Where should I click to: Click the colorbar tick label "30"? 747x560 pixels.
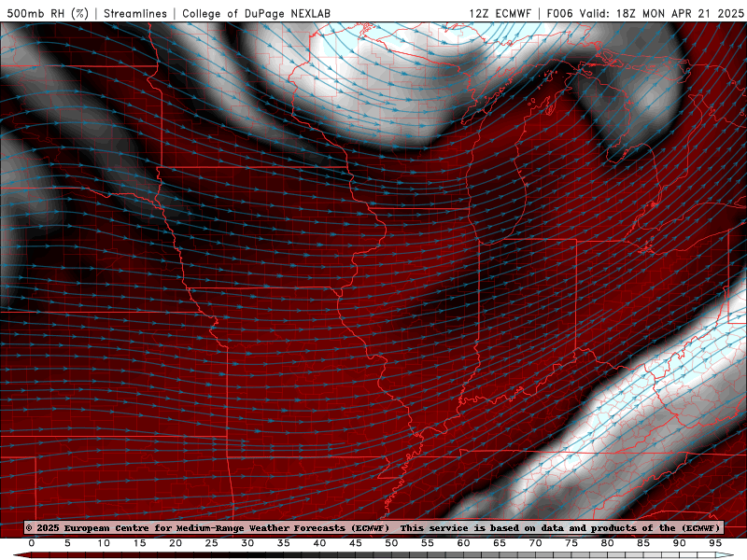point(247,543)
